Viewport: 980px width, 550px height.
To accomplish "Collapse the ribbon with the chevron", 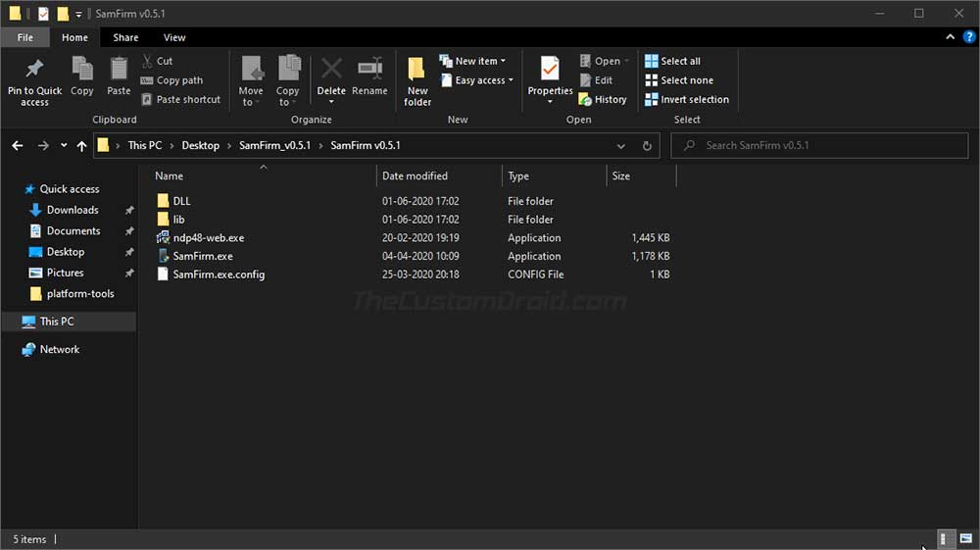I will [950, 37].
